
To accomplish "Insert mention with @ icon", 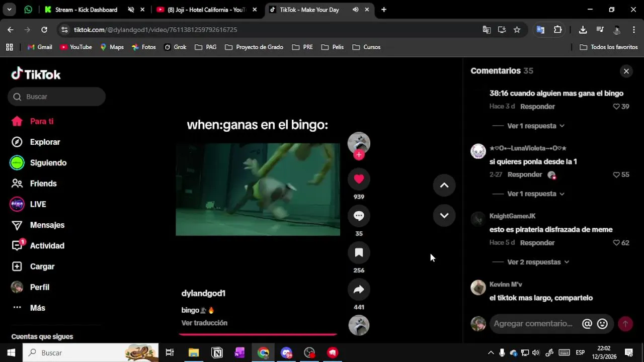I will (x=587, y=324).
